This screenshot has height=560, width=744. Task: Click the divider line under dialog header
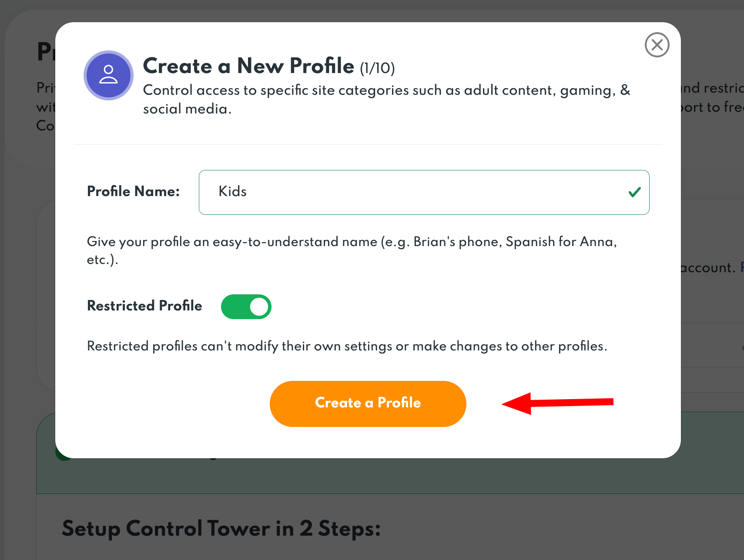368,144
